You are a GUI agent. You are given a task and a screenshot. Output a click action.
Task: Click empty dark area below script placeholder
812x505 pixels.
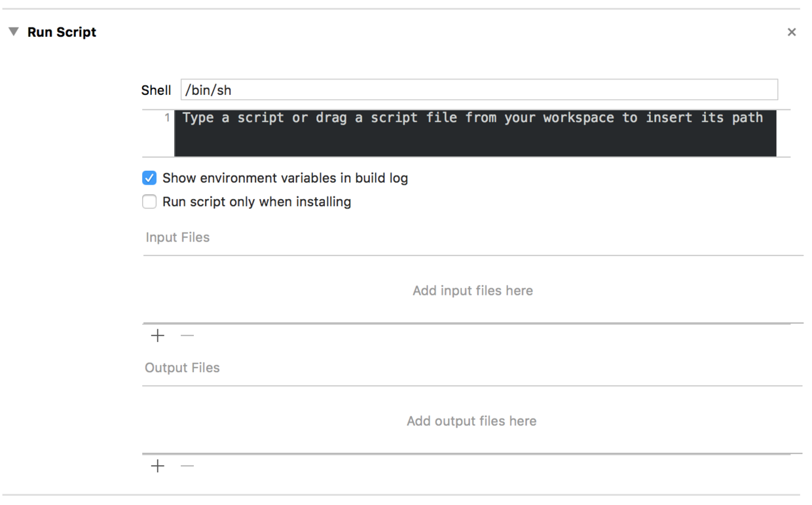pos(475,141)
